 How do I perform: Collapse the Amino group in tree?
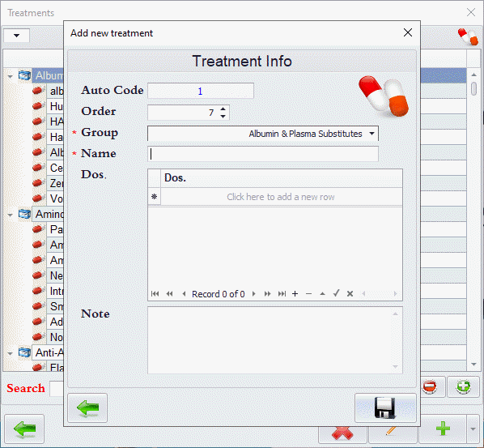pos(11,215)
